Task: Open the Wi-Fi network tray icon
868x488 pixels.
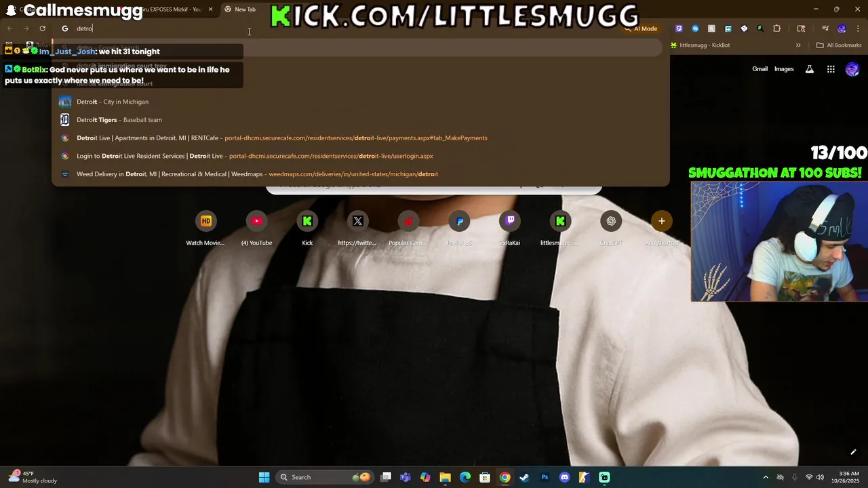Action: click(x=808, y=477)
